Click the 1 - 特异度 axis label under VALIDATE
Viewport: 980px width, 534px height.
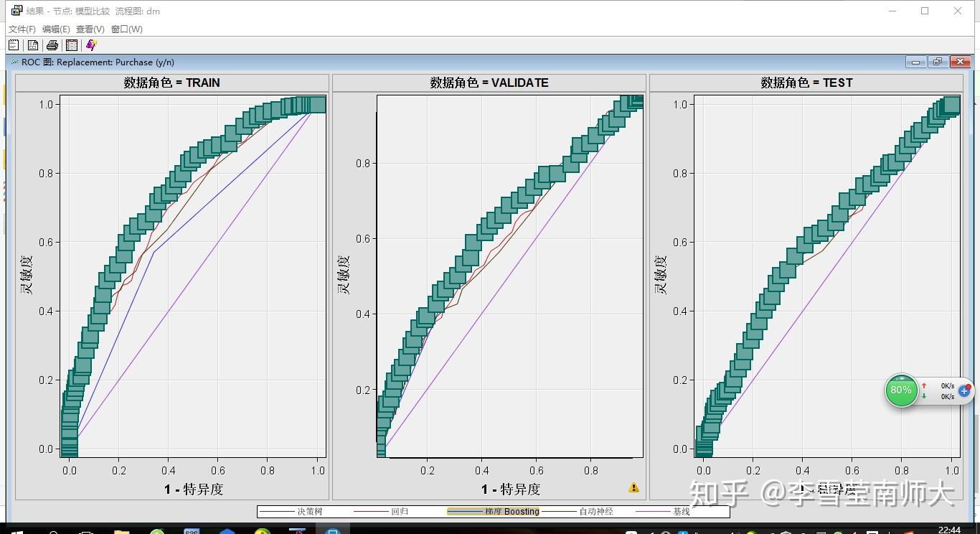coord(511,489)
